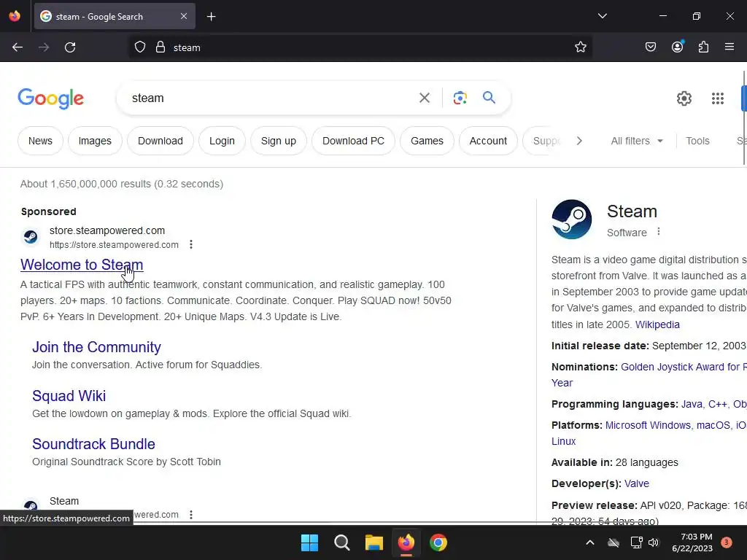Screen dimensions: 747x560
Task: Select the Download filter chip
Action: (160, 141)
